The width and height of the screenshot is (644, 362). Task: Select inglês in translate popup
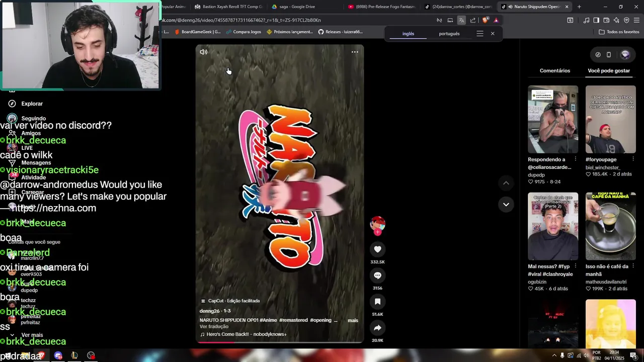pos(409,34)
